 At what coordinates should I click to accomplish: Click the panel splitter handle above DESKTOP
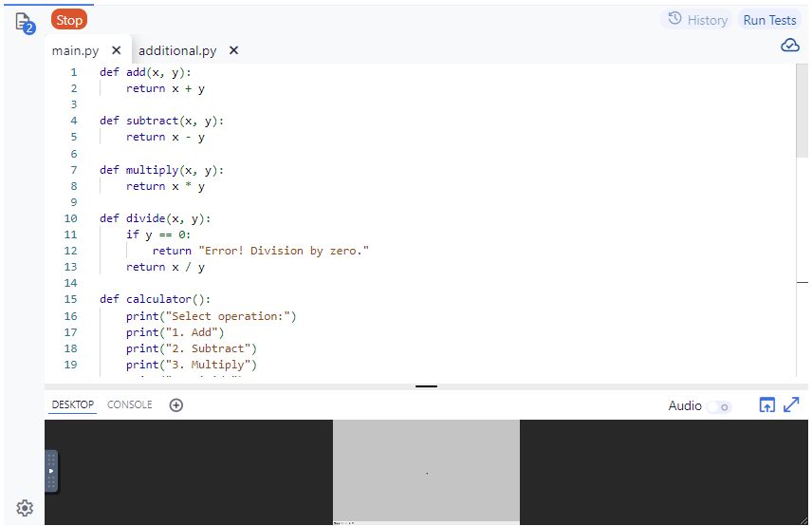pos(426,386)
